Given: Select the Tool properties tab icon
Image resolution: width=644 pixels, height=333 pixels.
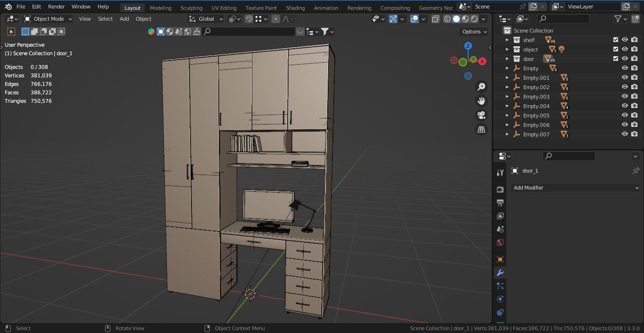Looking at the screenshot, I should tap(500, 173).
